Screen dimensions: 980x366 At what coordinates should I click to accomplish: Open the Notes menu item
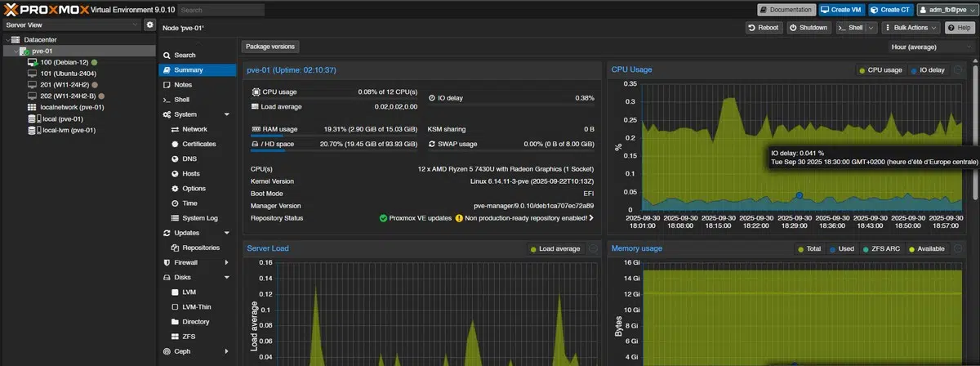(x=183, y=85)
